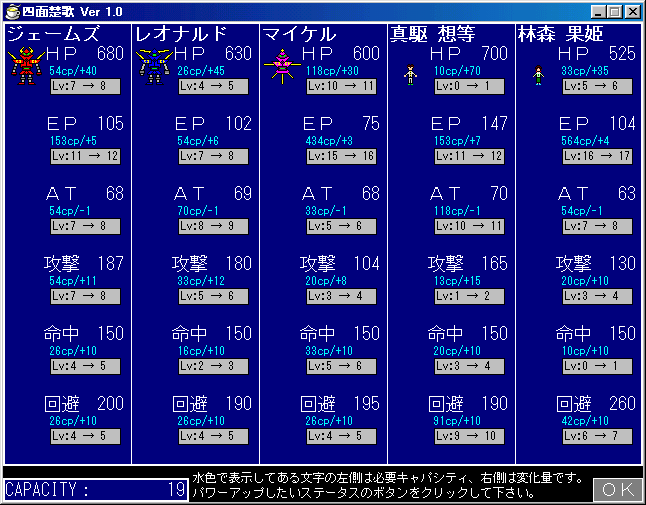646x505 pixels.
Task: Upgrade 真駆 想等 命中 level button
Action: [x=470, y=367]
